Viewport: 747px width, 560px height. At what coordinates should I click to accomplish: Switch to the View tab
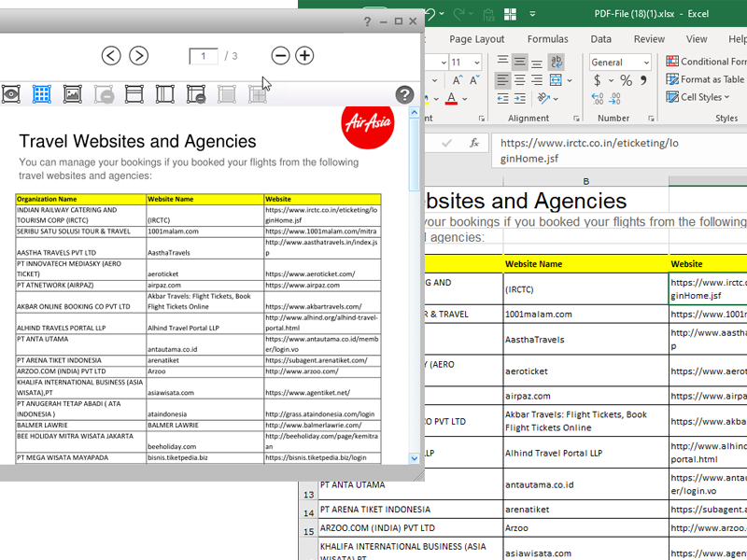tap(696, 39)
